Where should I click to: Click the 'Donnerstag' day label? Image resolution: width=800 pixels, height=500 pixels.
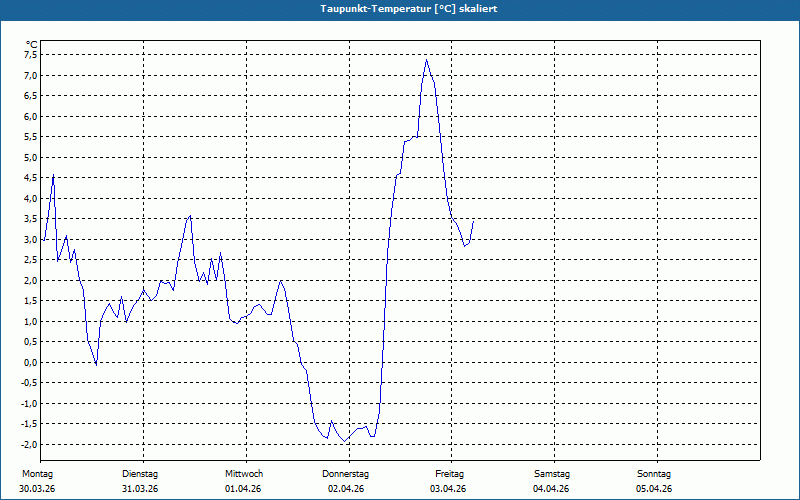click(345, 474)
